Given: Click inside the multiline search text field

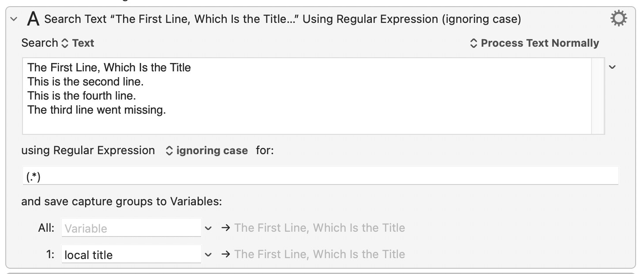Looking at the screenshot, I should (x=307, y=96).
